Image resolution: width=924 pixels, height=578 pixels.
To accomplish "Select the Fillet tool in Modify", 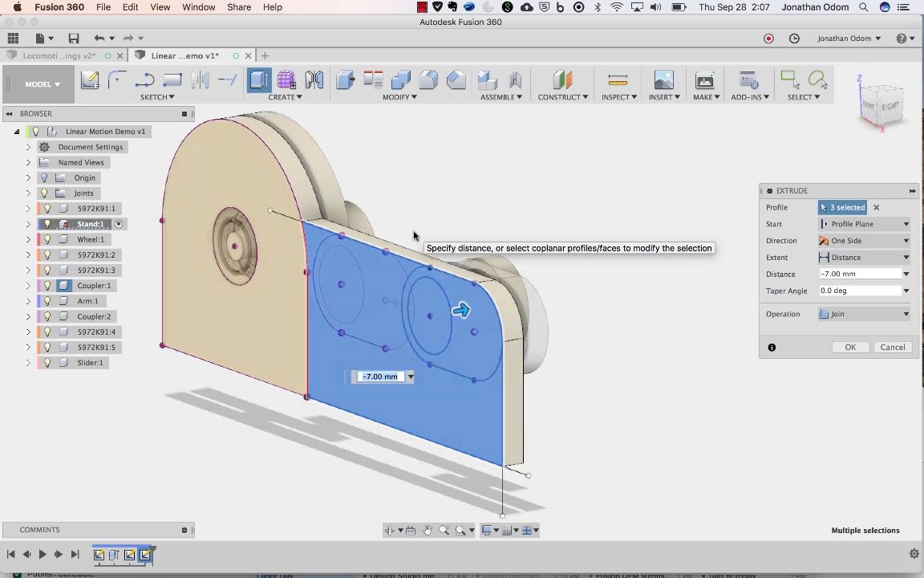I will (x=428, y=79).
